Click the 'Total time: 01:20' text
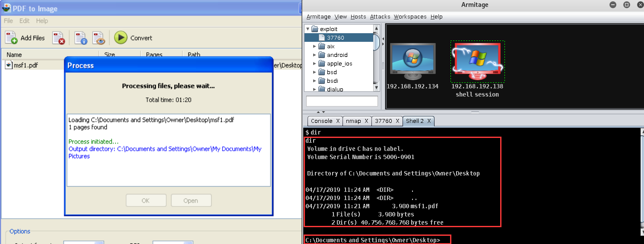Screen dimensions: 644x244 coord(168,100)
